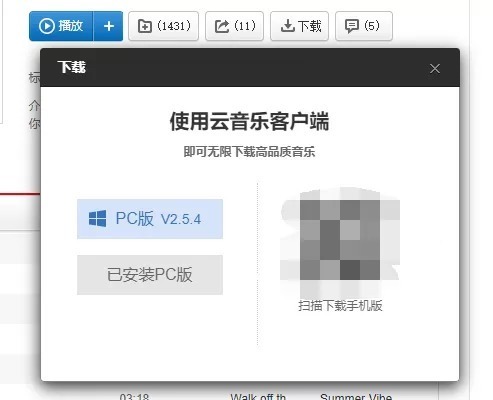This screenshot has width=493, height=400.
Task: Click the QR code for mobile version
Action: coord(340,242)
